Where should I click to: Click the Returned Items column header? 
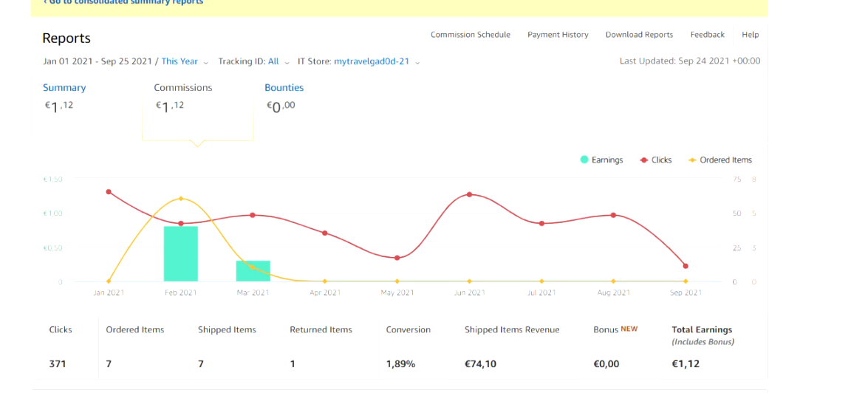(x=321, y=329)
